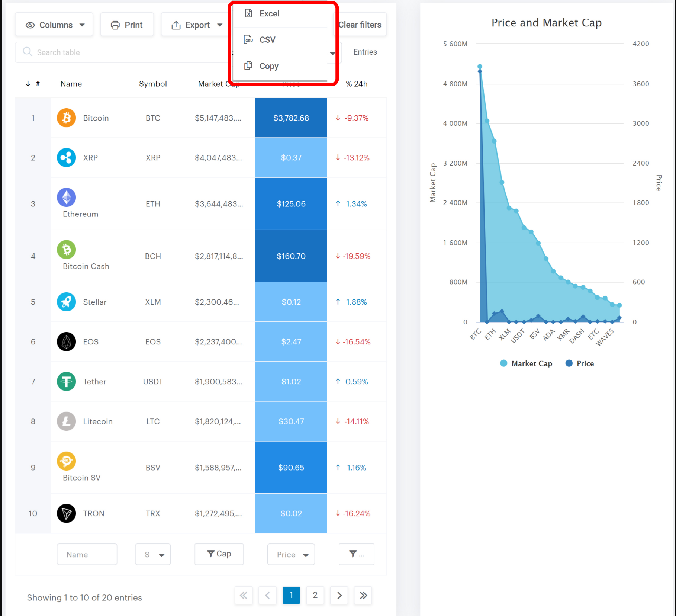676x616 pixels.
Task: Select page 2 in pagination
Action: (x=315, y=595)
